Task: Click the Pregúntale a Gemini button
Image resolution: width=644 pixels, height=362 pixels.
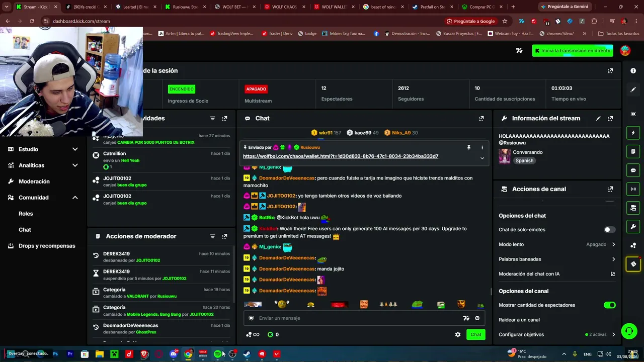Action: (x=563, y=7)
